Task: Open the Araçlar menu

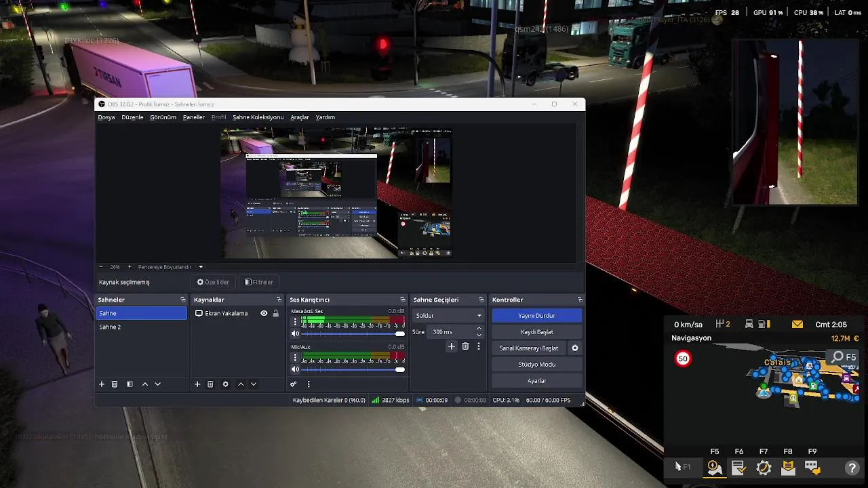Action: [x=300, y=117]
